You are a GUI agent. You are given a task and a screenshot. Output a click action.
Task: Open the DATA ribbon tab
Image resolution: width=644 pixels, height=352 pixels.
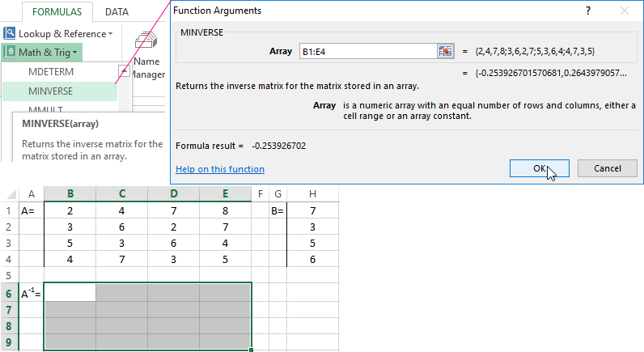pos(117,12)
